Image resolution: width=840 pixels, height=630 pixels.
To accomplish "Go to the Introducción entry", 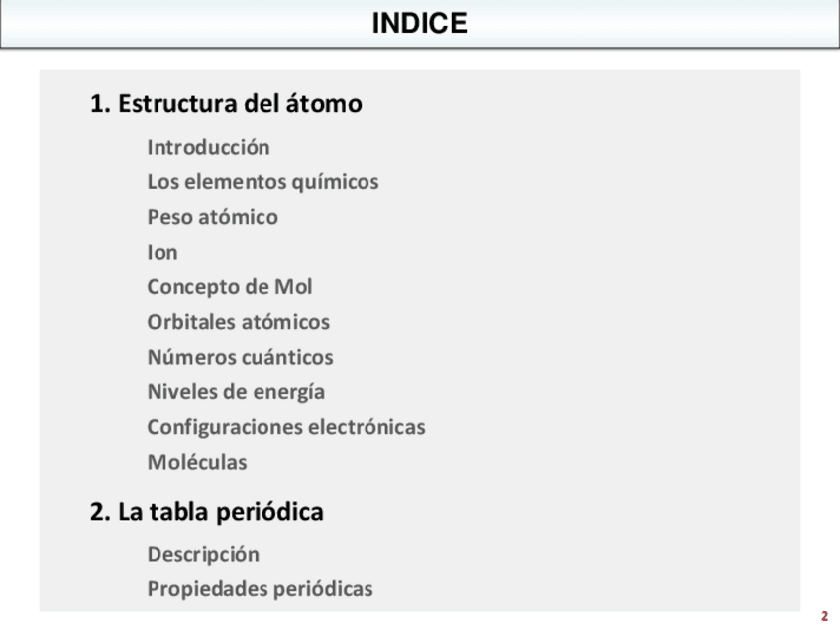I will 208,147.
